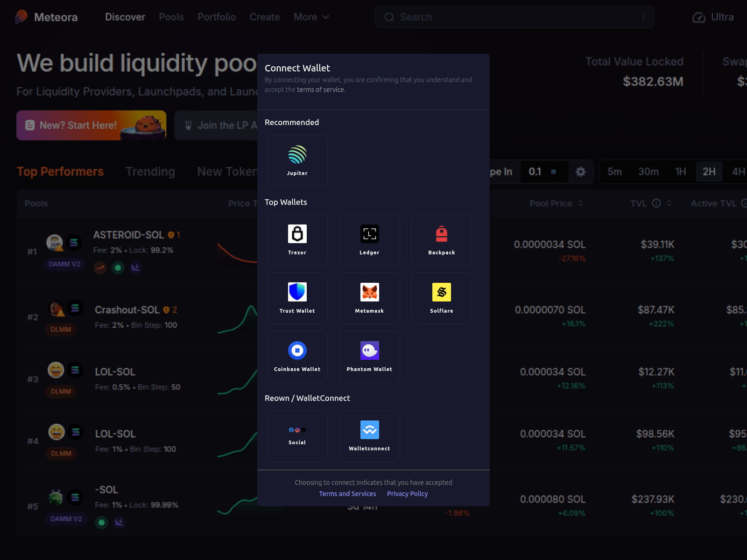Click the SOL symbol beside the 0.1 amount
The width and height of the screenshot is (747, 560).
(x=554, y=172)
